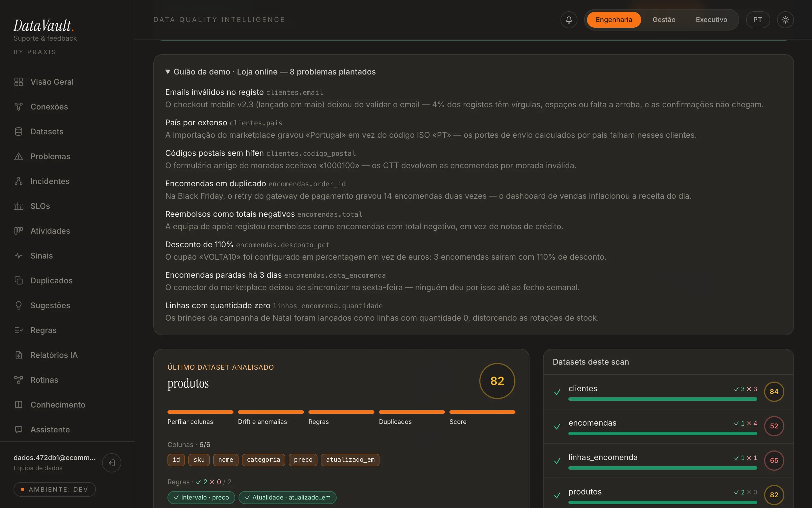Click the 'Códigos postais sem hífen' title
The height and width of the screenshot is (508, 812).
coord(214,153)
